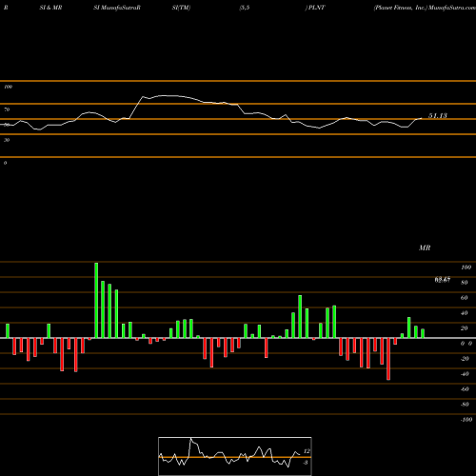Click the MR panel title label
This screenshot has height=476, width=476.
pos(425,248)
